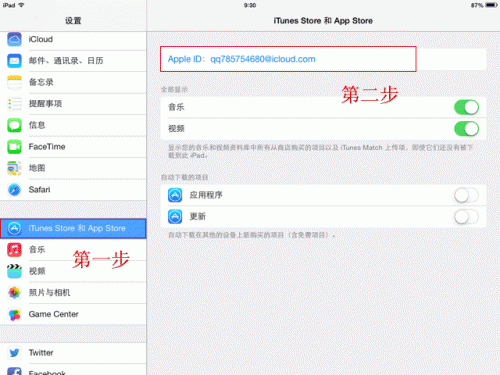The height and width of the screenshot is (375, 500).
Task: Enable automatic downloads for 更新
Action: 466,217
